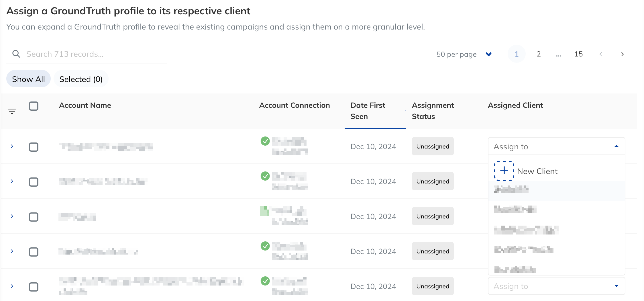Open the table filter lines icon
The width and height of the screenshot is (644, 301).
pos(12,111)
